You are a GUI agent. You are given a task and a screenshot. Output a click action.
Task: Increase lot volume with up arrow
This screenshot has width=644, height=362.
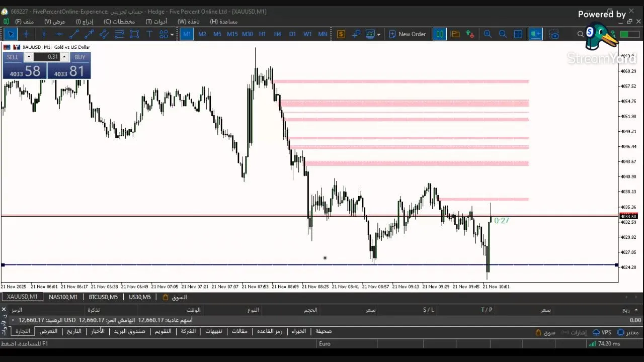pyautogui.click(x=64, y=57)
